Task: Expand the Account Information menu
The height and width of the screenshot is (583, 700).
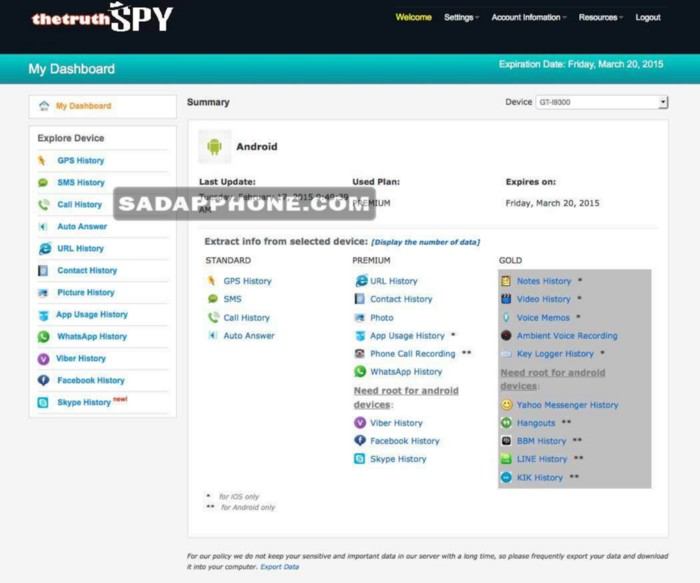Action: click(529, 17)
